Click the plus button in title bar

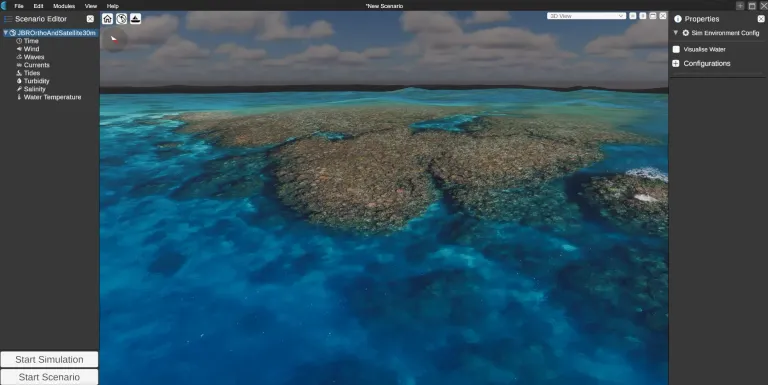(x=740, y=6)
